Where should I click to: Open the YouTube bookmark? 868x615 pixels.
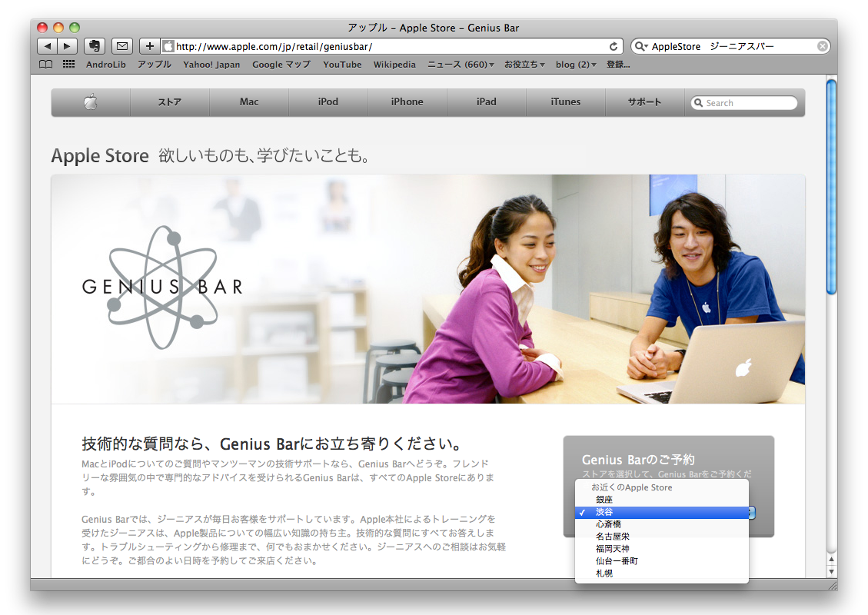342,65
